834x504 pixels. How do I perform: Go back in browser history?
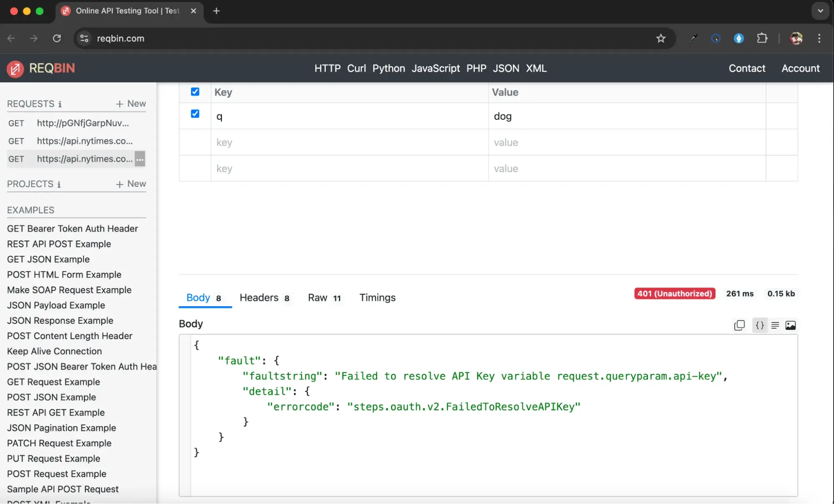coord(11,38)
